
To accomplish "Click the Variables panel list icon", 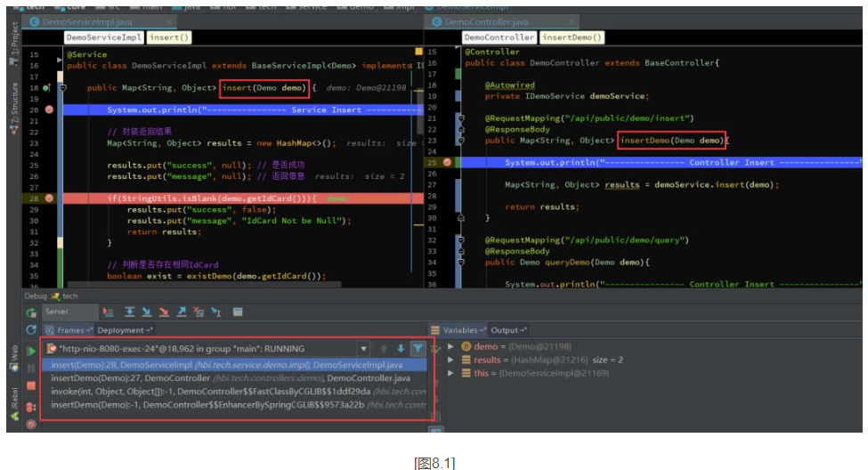I will [435, 330].
